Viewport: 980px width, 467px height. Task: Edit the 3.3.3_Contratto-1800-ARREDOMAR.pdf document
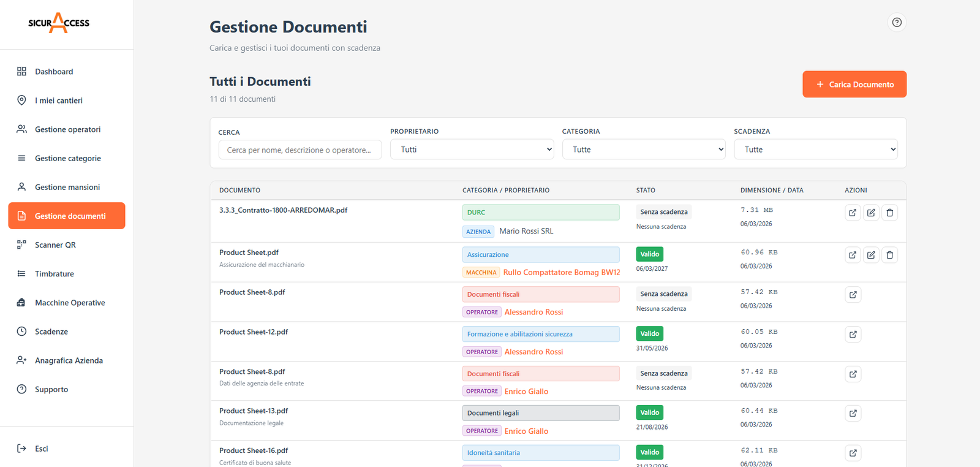coord(871,213)
